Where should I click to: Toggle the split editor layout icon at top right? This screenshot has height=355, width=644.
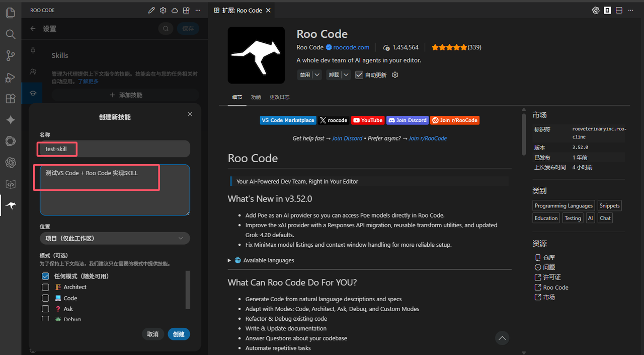619,10
